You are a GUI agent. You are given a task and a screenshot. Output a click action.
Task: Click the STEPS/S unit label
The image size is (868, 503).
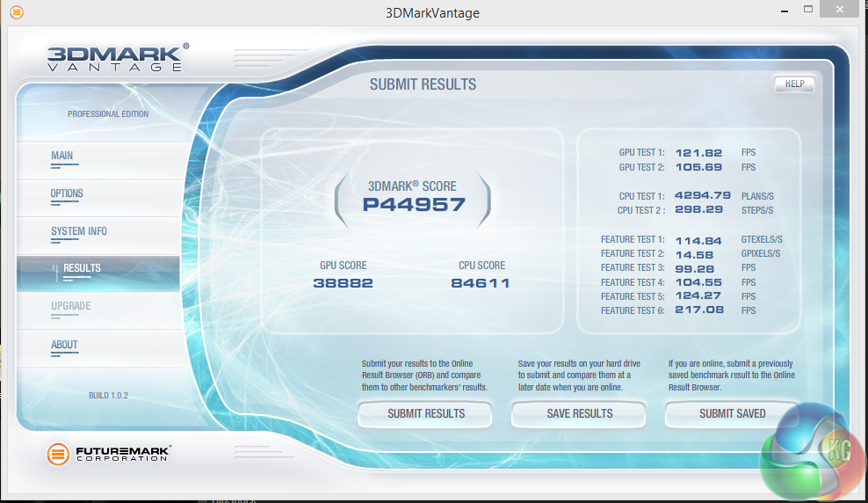pyautogui.click(x=756, y=210)
